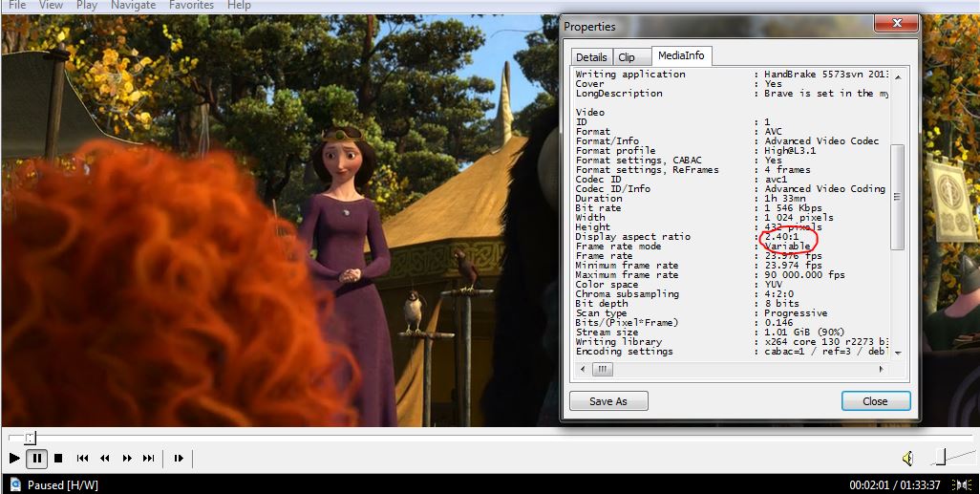Click the Close button in Properties
This screenshot has height=494, width=980.
[875, 401]
